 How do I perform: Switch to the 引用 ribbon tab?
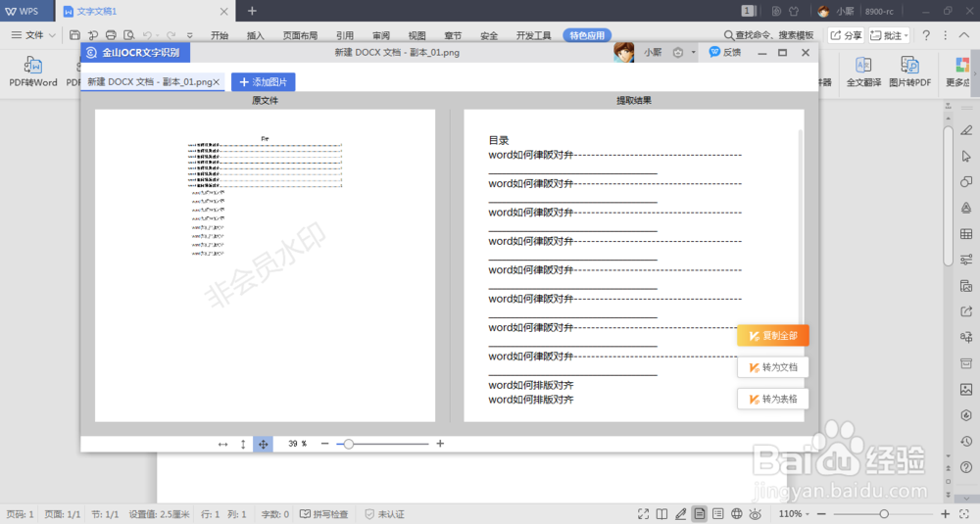(344, 35)
